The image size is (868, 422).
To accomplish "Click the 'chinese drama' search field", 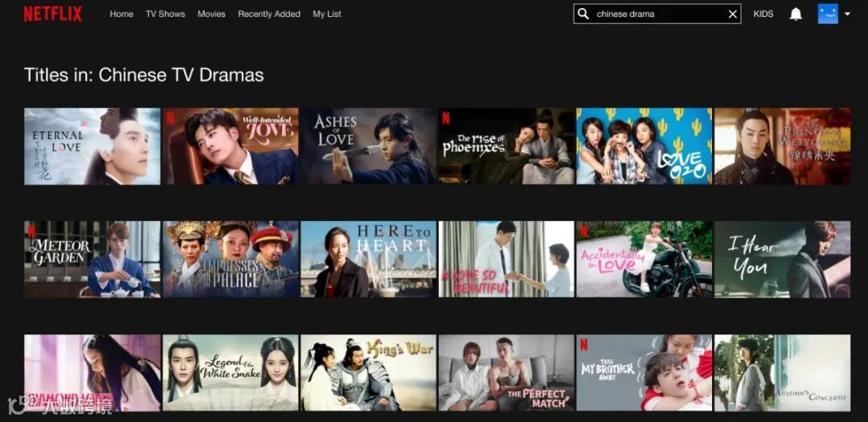I will [657, 14].
